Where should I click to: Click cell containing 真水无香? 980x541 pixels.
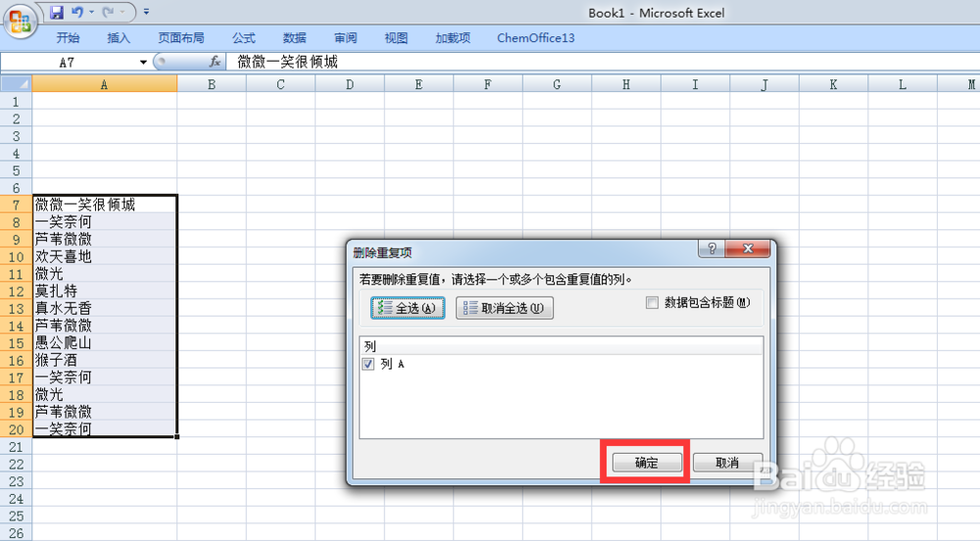click(x=105, y=309)
